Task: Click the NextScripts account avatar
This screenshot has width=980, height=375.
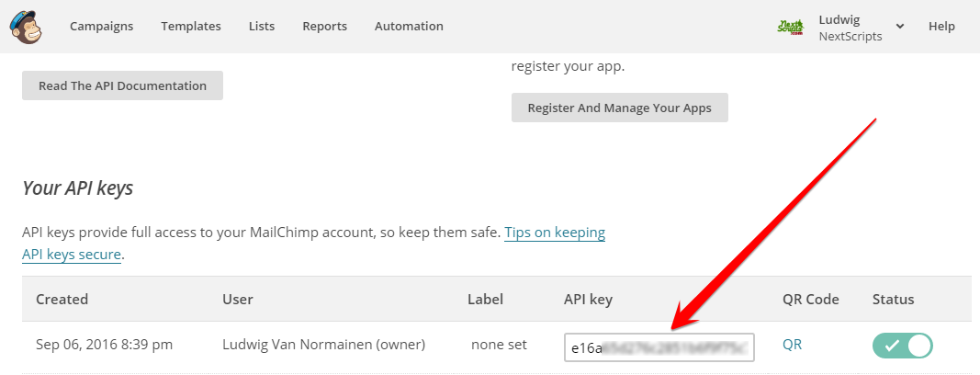Action: coord(791,27)
